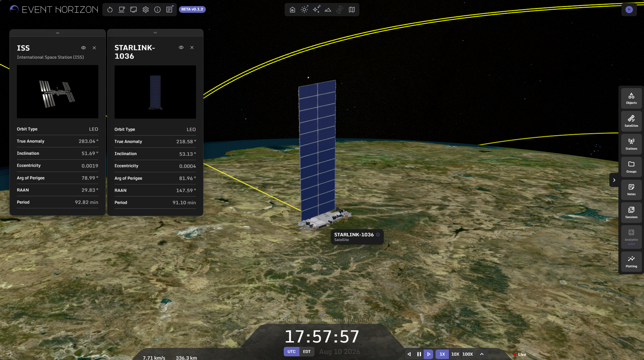This screenshot has width=644, height=360.
Task: Toggle ISS visibility eye icon
Action: [x=84, y=48]
